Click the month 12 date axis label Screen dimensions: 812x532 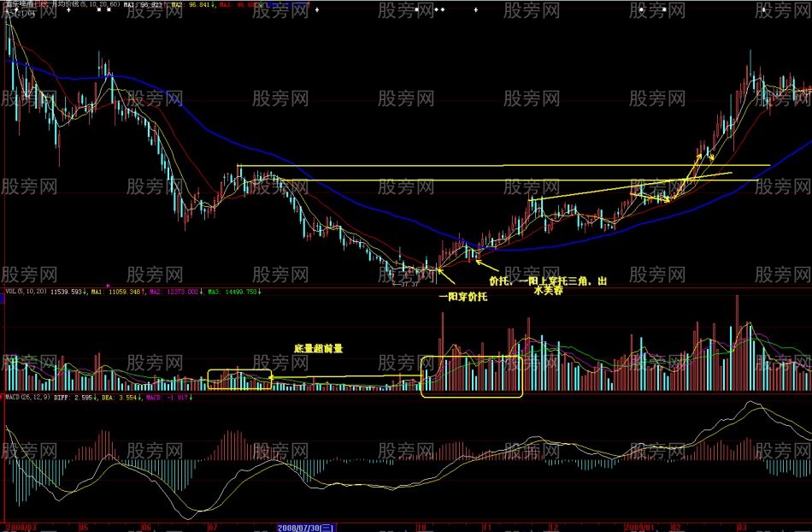[554, 528]
